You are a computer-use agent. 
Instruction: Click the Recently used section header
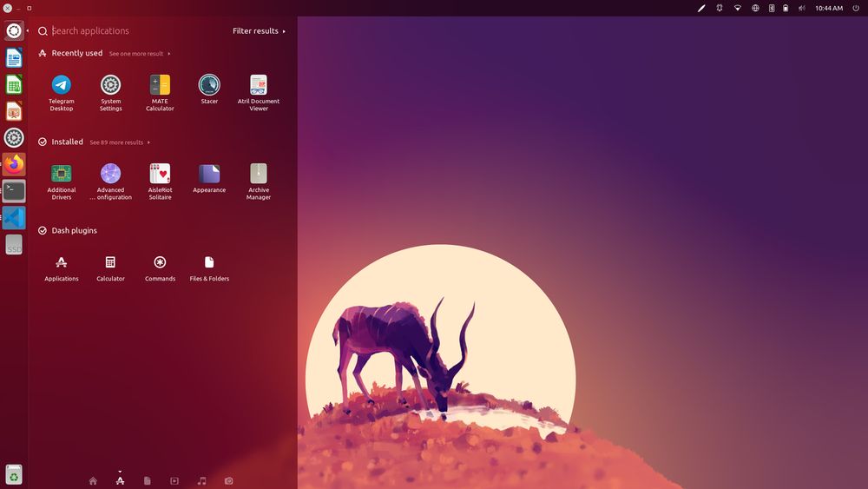point(70,53)
